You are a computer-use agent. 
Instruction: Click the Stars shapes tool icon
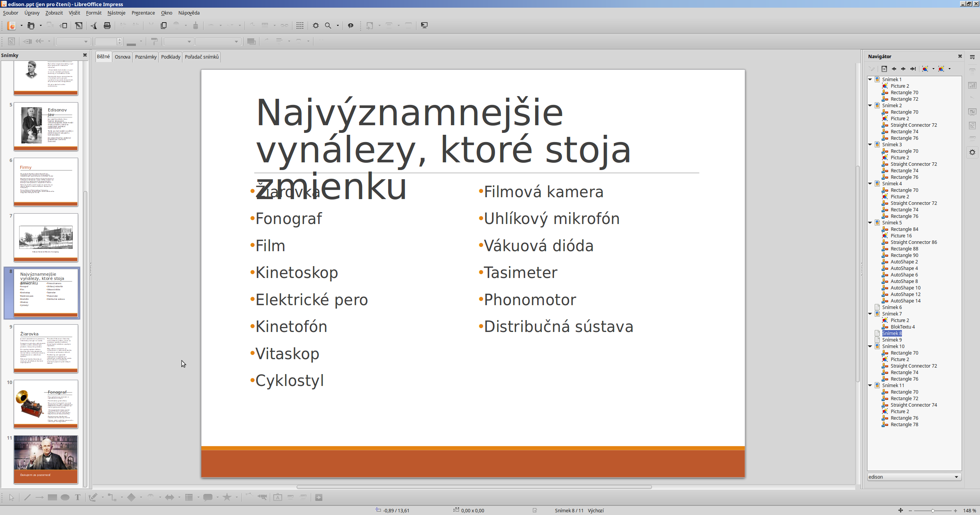tap(227, 497)
